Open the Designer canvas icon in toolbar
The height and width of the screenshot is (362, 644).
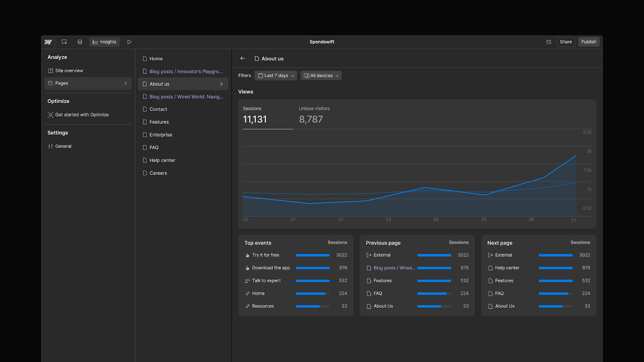(64, 42)
